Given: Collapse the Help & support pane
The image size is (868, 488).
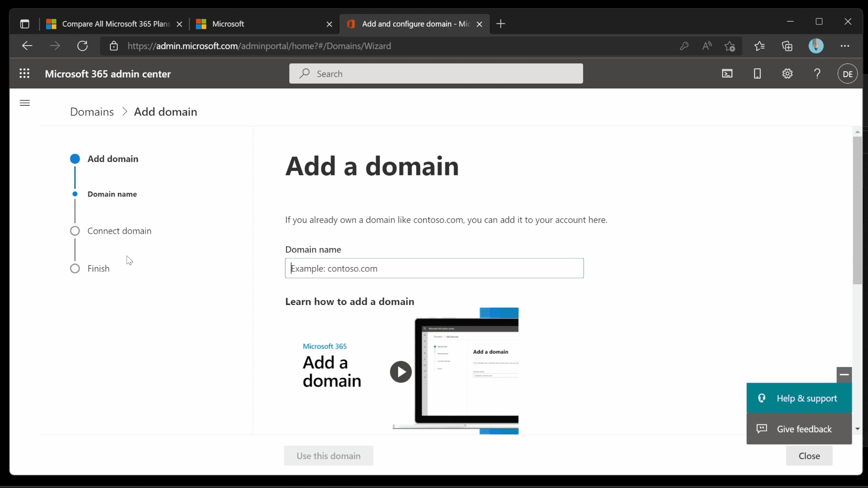Looking at the screenshot, I should pyautogui.click(x=844, y=375).
